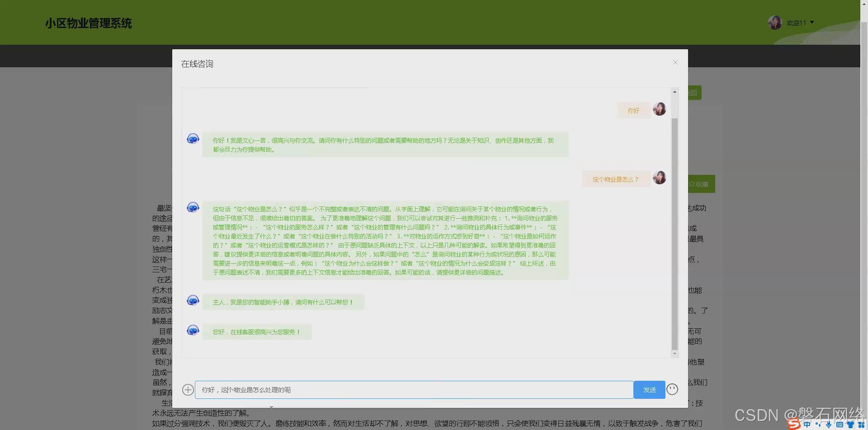
Task: Click the chat scrollbar down arrow
Action: pos(675,354)
